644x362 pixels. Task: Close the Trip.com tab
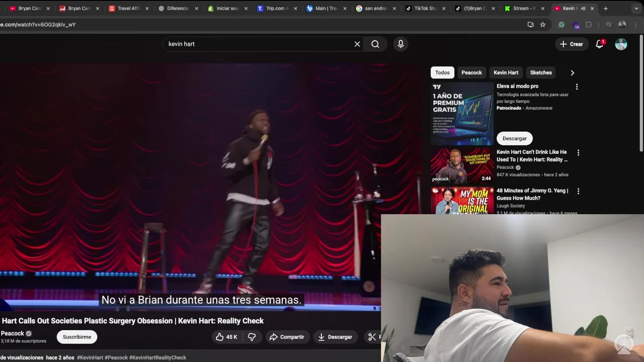(x=295, y=9)
